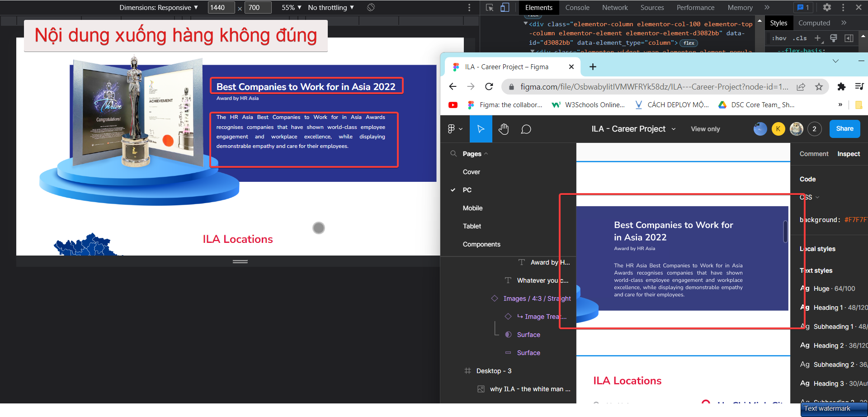Select the Figma Move tool
Image resolution: width=868 pixels, height=417 pixels.
coord(481,129)
